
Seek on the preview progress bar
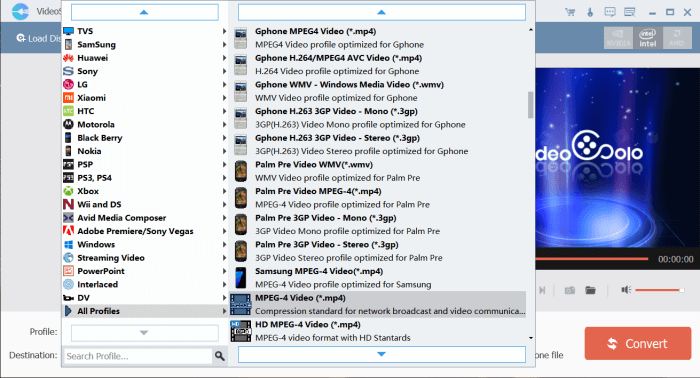pos(592,259)
